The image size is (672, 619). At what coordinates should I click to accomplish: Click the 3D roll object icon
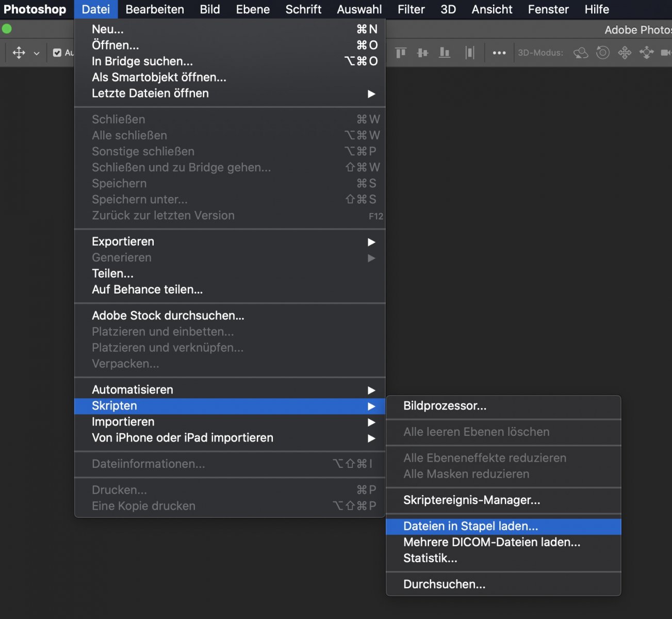coord(602,53)
